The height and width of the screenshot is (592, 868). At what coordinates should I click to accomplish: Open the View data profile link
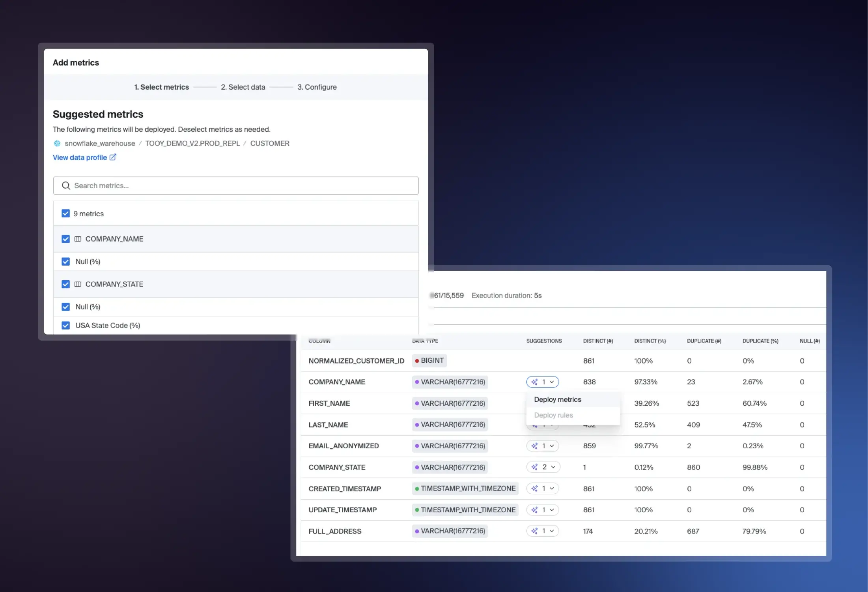(80, 157)
